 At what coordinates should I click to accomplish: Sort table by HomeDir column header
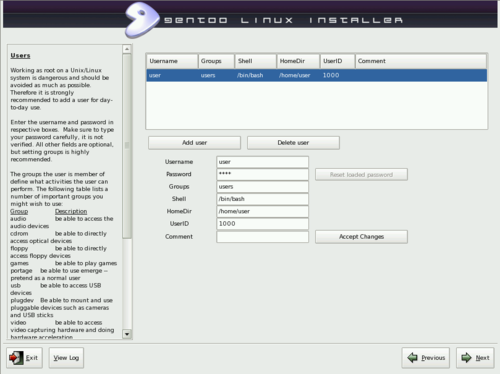[298, 61]
